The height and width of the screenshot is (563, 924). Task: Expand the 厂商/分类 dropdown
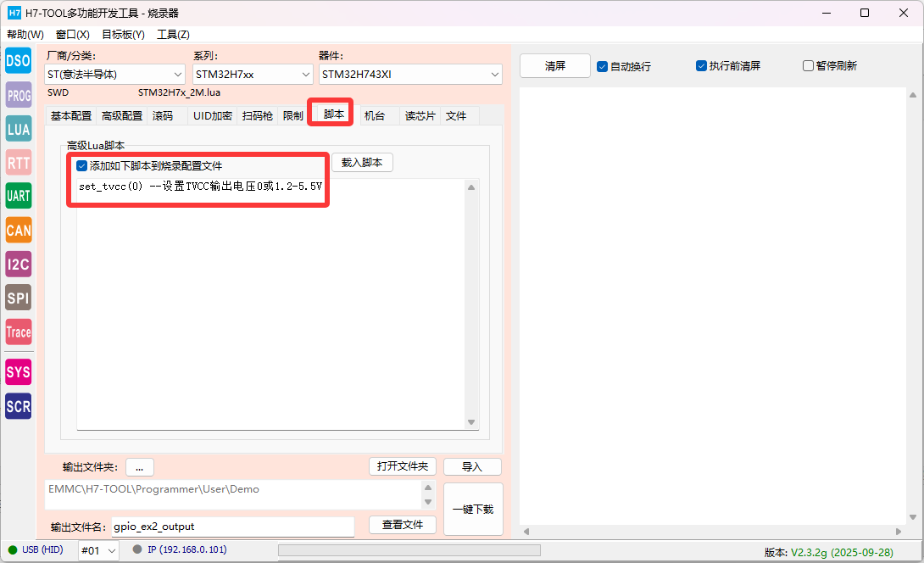114,75
